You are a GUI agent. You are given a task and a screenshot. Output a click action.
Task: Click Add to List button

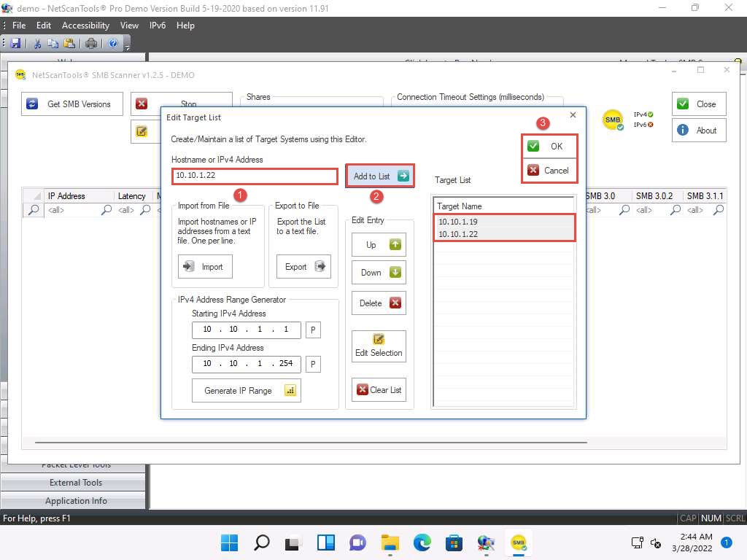(x=380, y=176)
